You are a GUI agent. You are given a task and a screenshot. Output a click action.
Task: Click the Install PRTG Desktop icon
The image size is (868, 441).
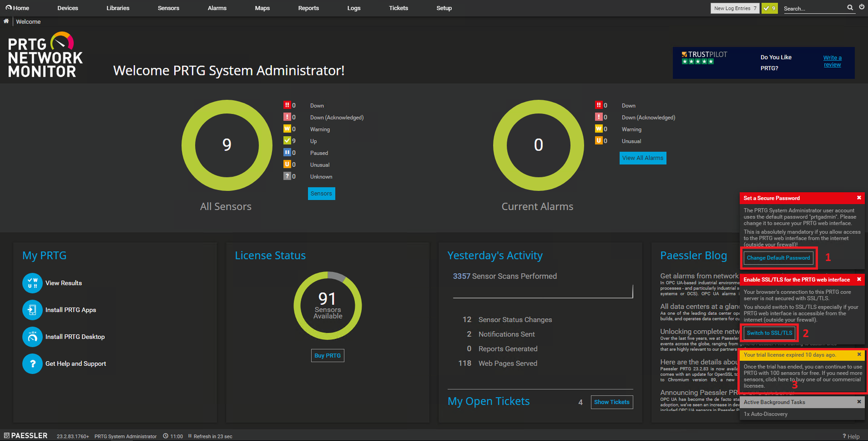click(32, 337)
